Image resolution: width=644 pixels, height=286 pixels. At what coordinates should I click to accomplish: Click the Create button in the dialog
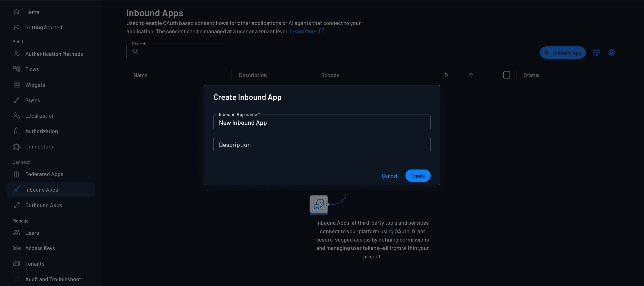(x=418, y=175)
